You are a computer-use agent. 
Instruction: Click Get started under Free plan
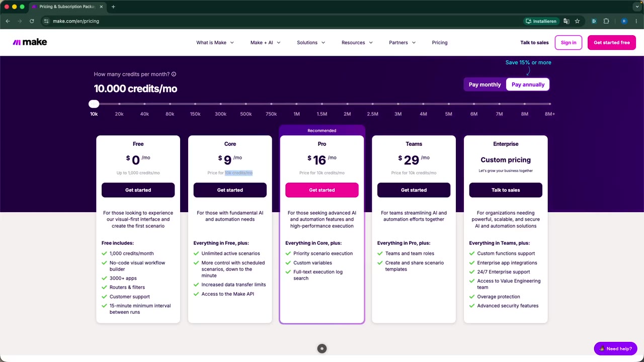pos(138,190)
